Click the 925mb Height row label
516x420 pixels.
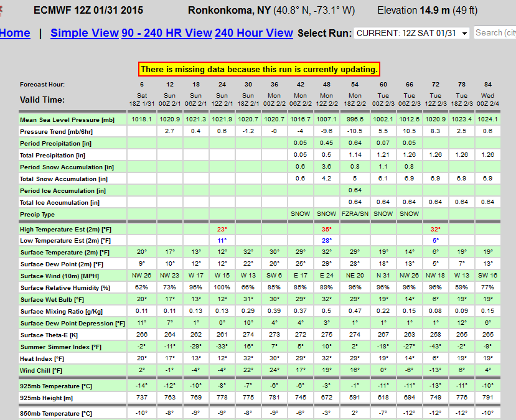46,398
